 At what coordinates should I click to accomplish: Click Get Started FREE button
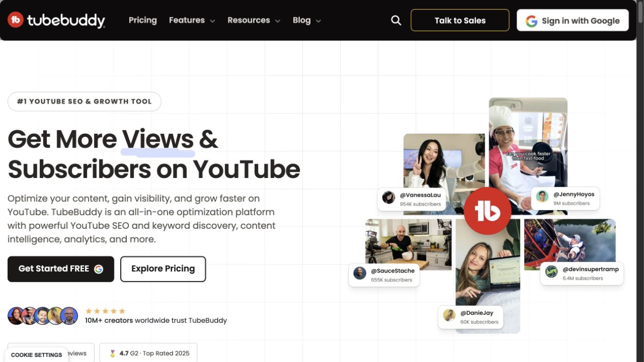click(x=61, y=269)
